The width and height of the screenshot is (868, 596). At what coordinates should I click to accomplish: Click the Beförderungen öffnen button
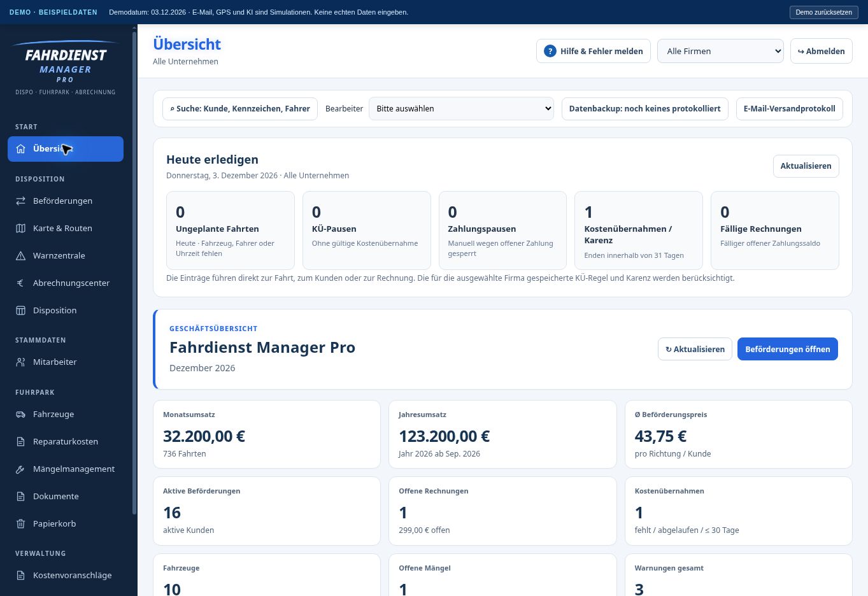pos(787,350)
